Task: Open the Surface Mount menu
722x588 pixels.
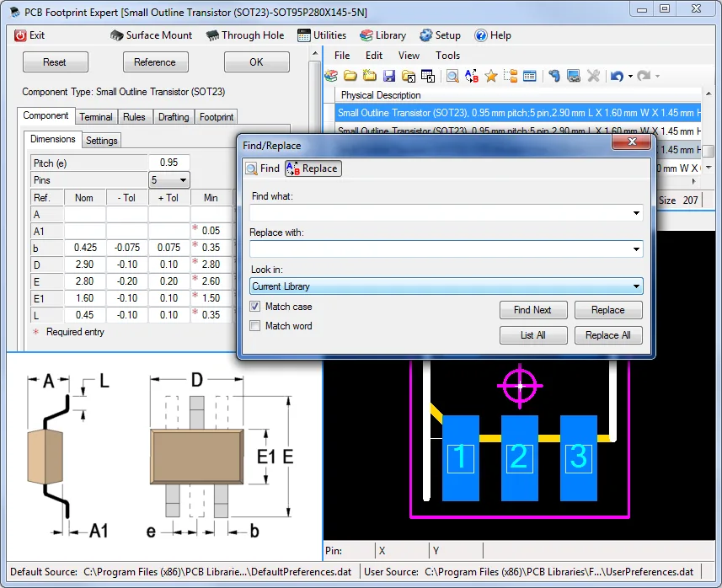Action: click(152, 35)
